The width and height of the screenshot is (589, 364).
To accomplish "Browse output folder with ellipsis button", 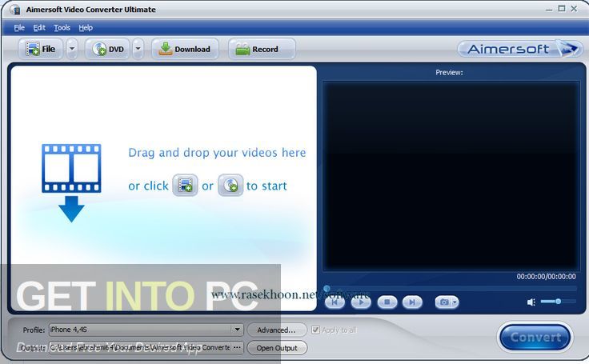I will tap(237, 347).
